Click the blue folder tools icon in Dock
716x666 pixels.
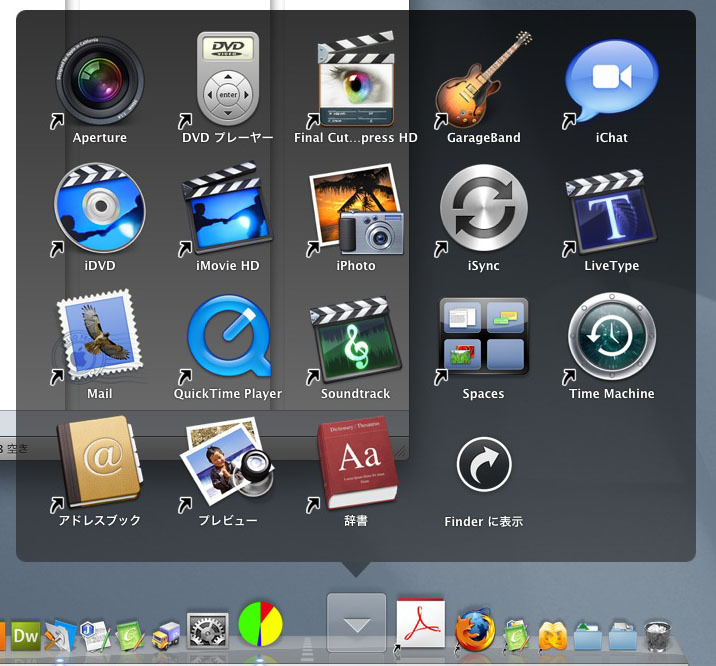60,635
